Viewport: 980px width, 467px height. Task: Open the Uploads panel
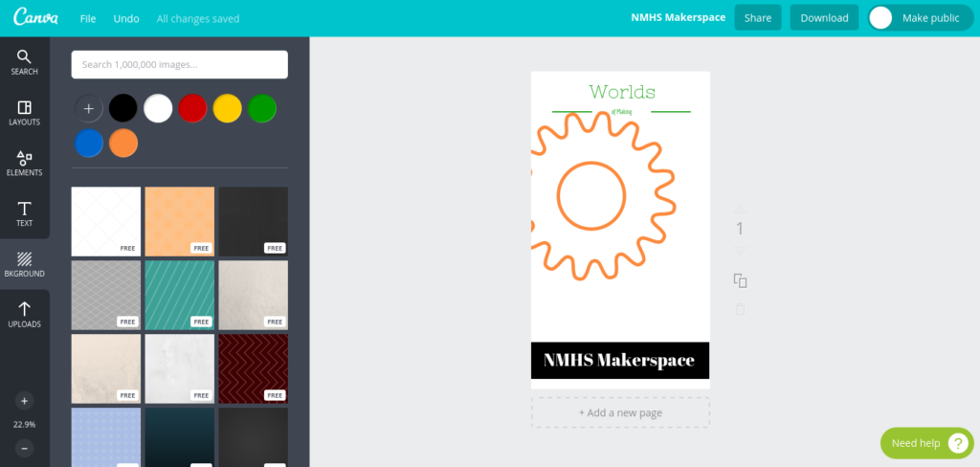tap(24, 315)
